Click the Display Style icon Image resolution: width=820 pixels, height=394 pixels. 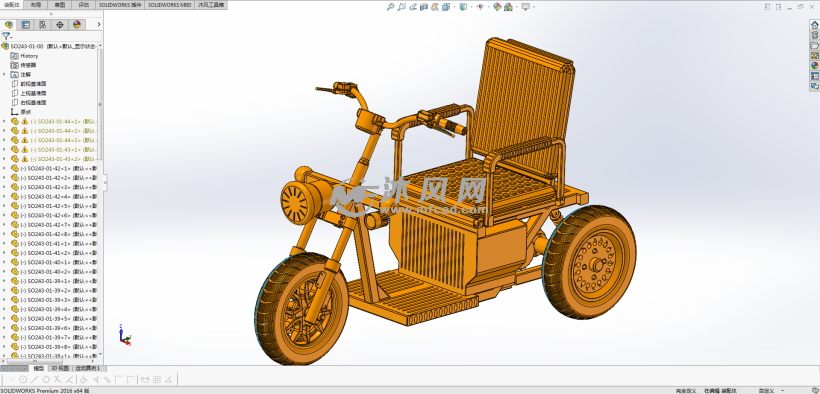click(463, 7)
